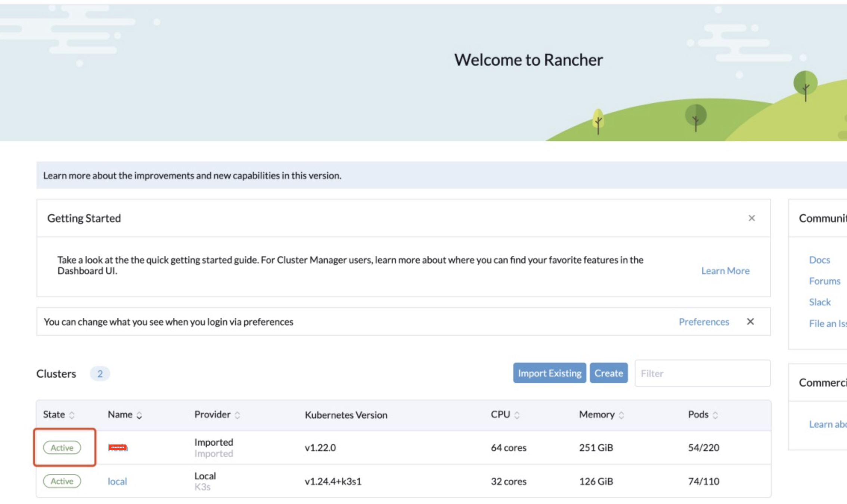The height and width of the screenshot is (504, 847).
Task: Focus the cluster Filter field
Action: tap(702, 373)
